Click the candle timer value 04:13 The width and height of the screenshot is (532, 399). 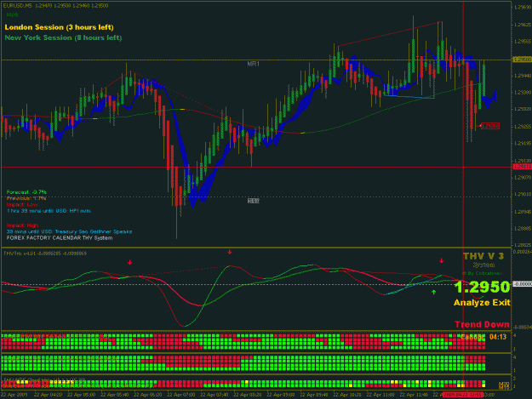point(498,337)
